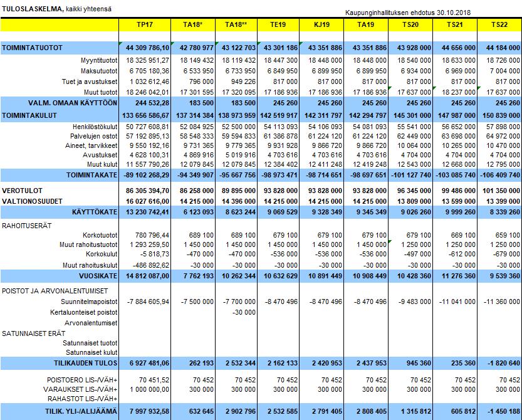
Task: Click cell value 133 656 586,67
Action: pos(146,115)
